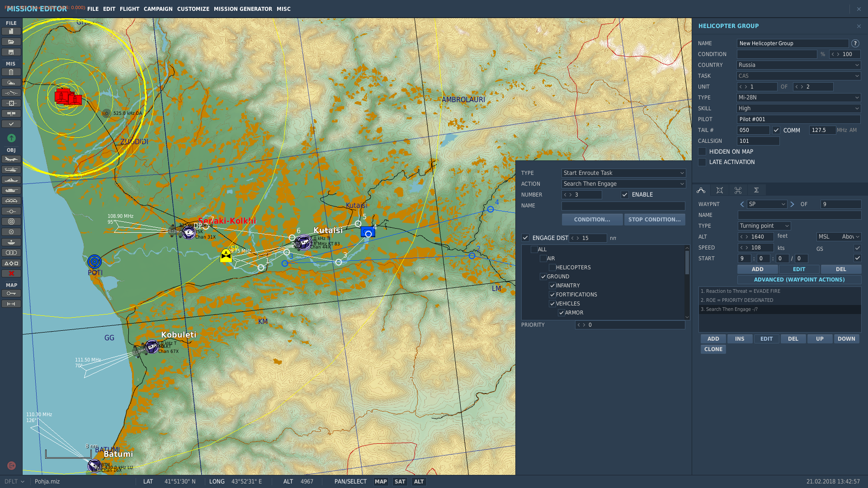Click the helicopter group name field
Viewport: 868px width, 488px height.
point(793,43)
